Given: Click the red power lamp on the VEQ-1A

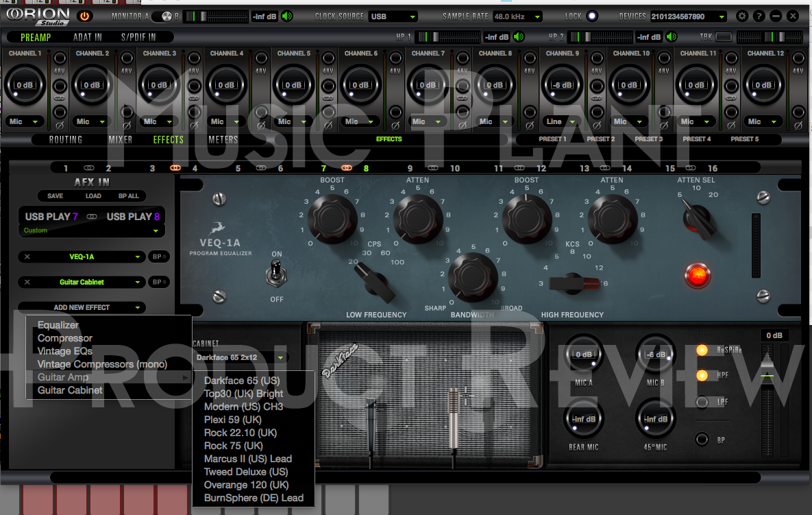Looking at the screenshot, I should [697, 275].
